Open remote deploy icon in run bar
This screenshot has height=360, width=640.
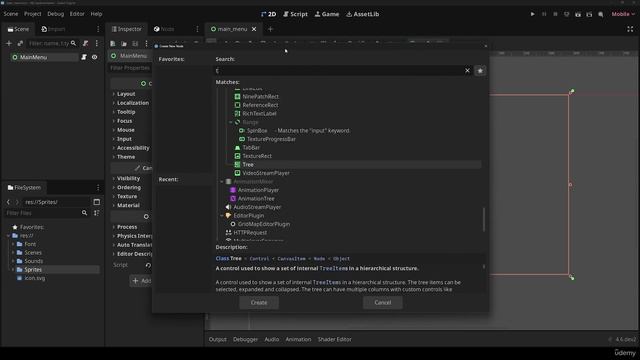pyautogui.click(x=567, y=14)
